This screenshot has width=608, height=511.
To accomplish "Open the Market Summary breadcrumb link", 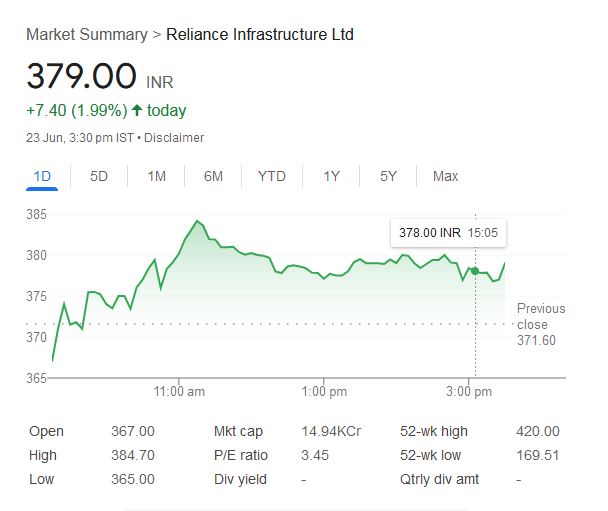I will [86, 35].
